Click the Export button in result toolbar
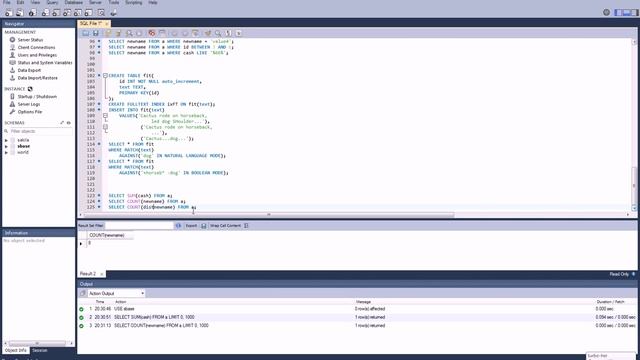Viewport: 640px width, 360px height. point(191,226)
